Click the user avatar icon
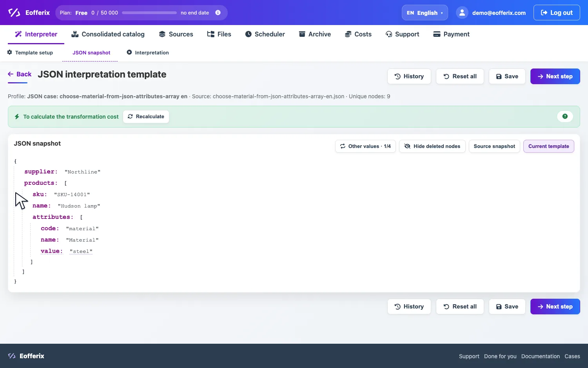 462,13
